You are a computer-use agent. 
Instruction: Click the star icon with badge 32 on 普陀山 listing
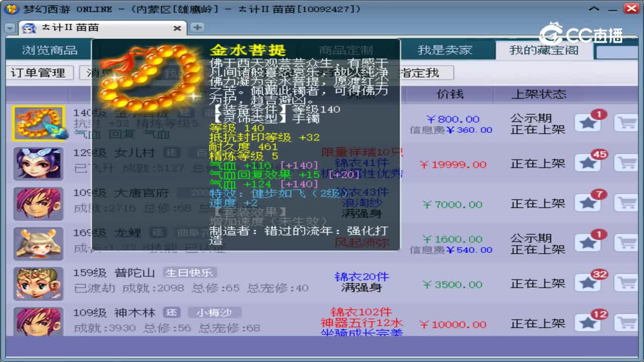click(588, 283)
